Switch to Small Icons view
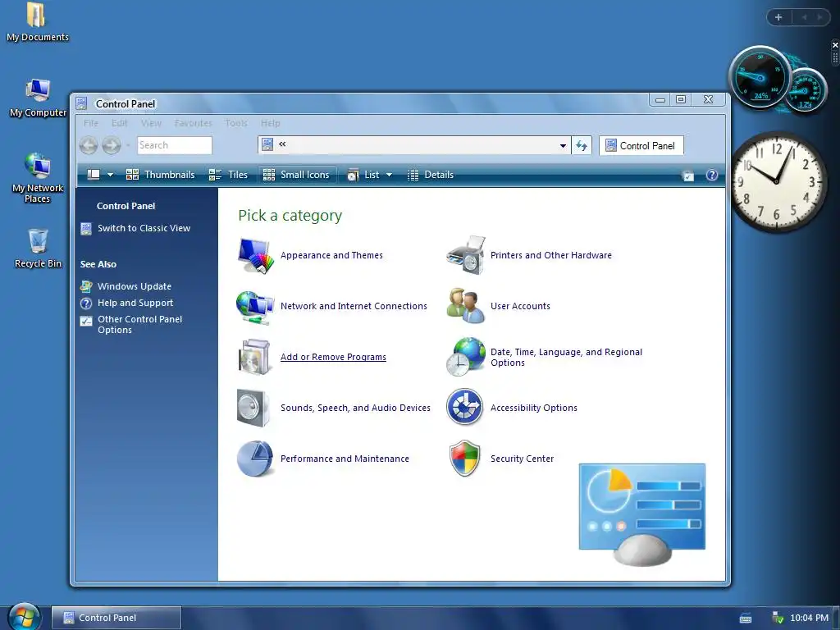The height and width of the screenshot is (630, 840). (297, 175)
